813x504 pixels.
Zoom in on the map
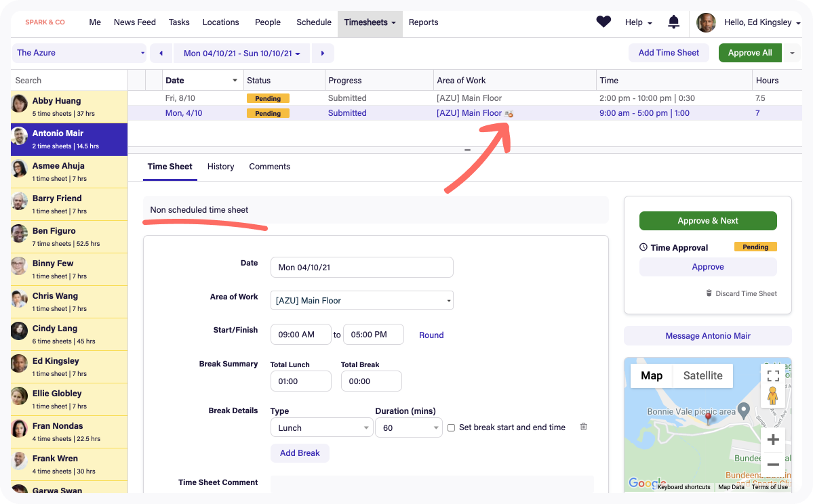tap(772, 440)
